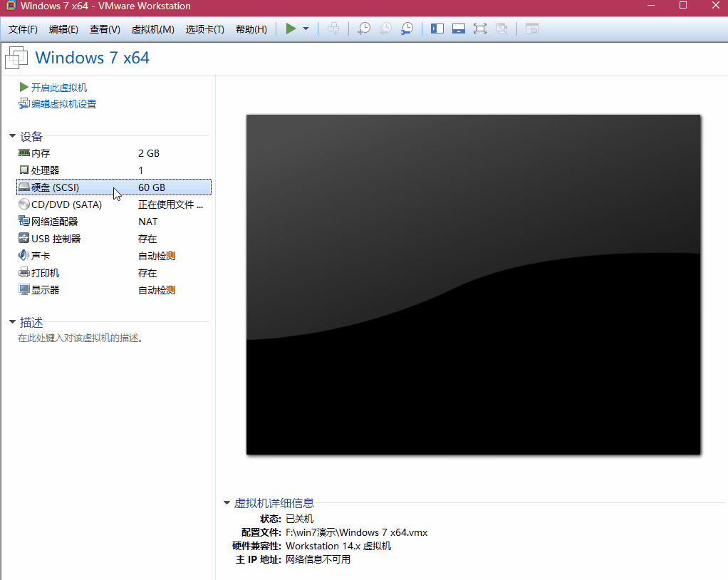Open the 帮助(H) menu
Viewport: 728px width, 580px height.
coord(251,29)
